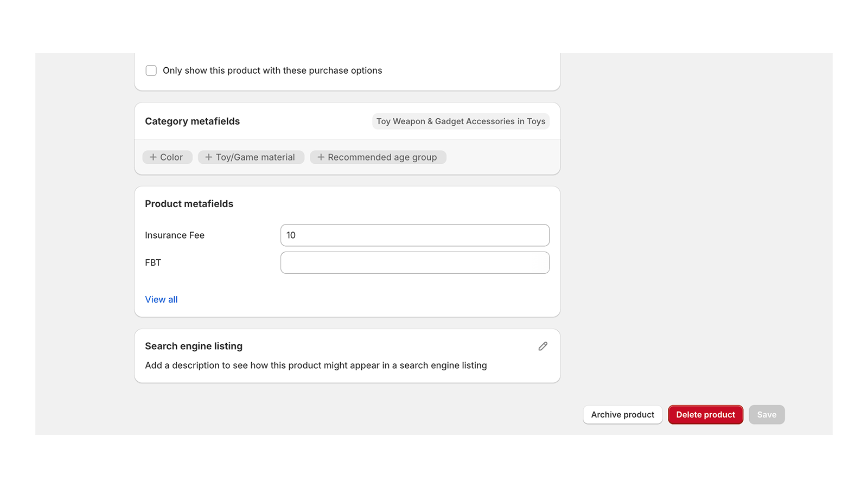Image resolution: width=868 pixels, height=488 pixels.
Task: Click the pencil icon to edit search engine listing
Action: tap(542, 346)
